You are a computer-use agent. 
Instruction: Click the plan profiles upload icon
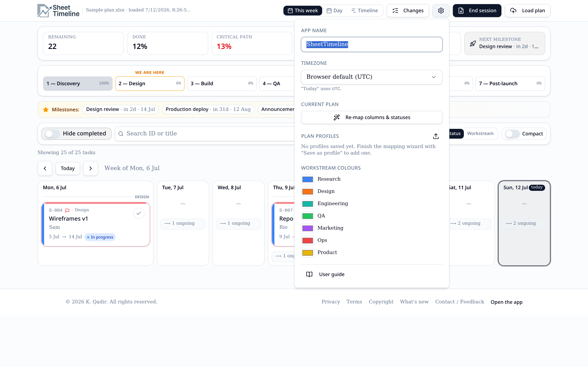click(x=436, y=136)
